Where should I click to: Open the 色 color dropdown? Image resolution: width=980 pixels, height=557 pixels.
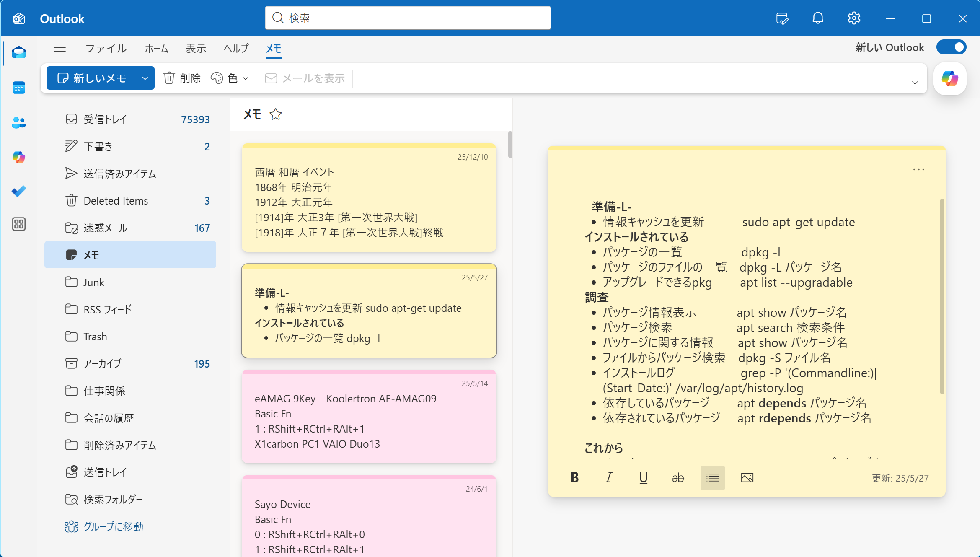pyautogui.click(x=230, y=78)
